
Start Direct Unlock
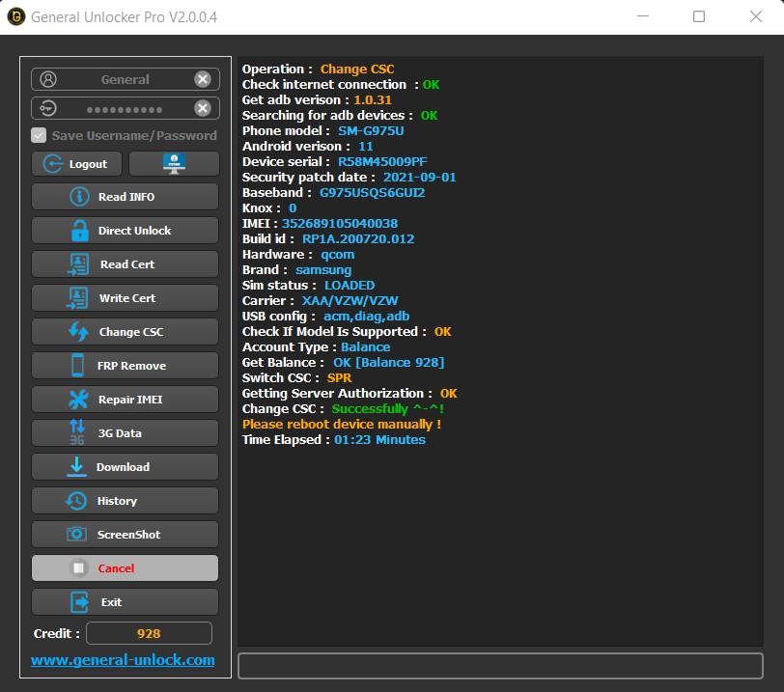tap(125, 231)
